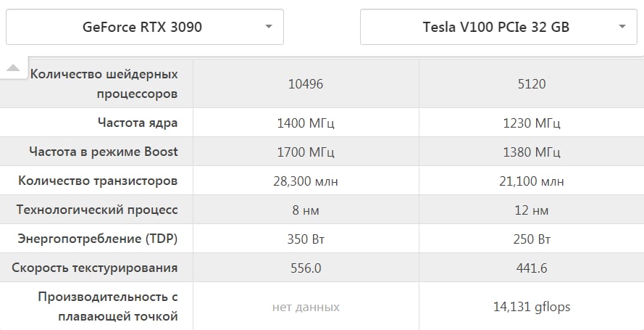Select the 5120 shader processors value

click(532, 84)
